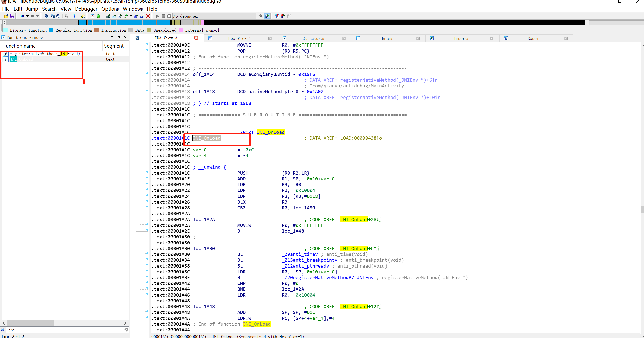Open the Help menu

(x=152, y=9)
